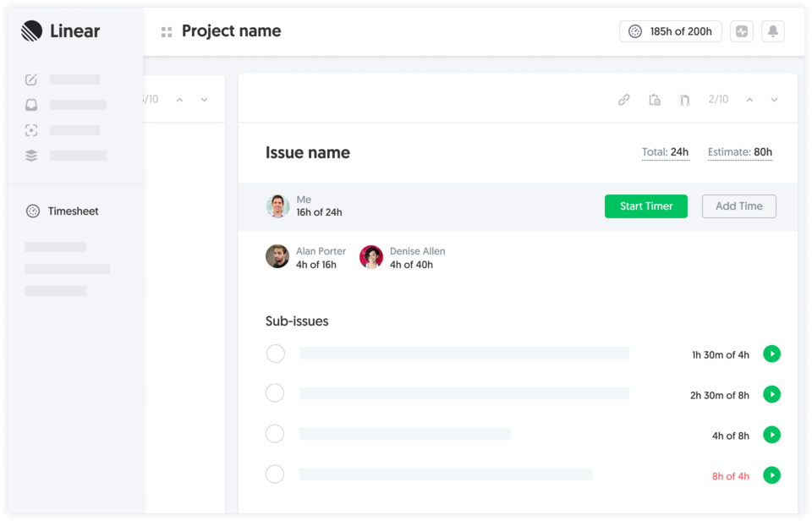
Task: Click Alan Porter's avatar
Action: pos(277,256)
